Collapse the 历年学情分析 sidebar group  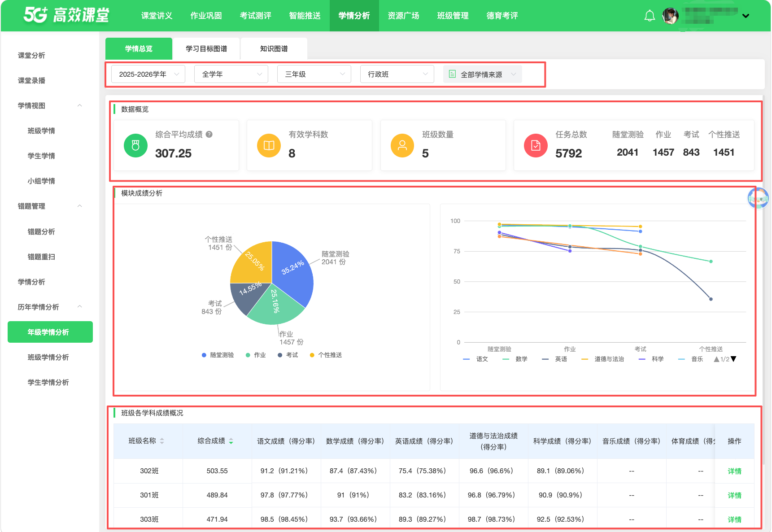[x=80, y=306]
